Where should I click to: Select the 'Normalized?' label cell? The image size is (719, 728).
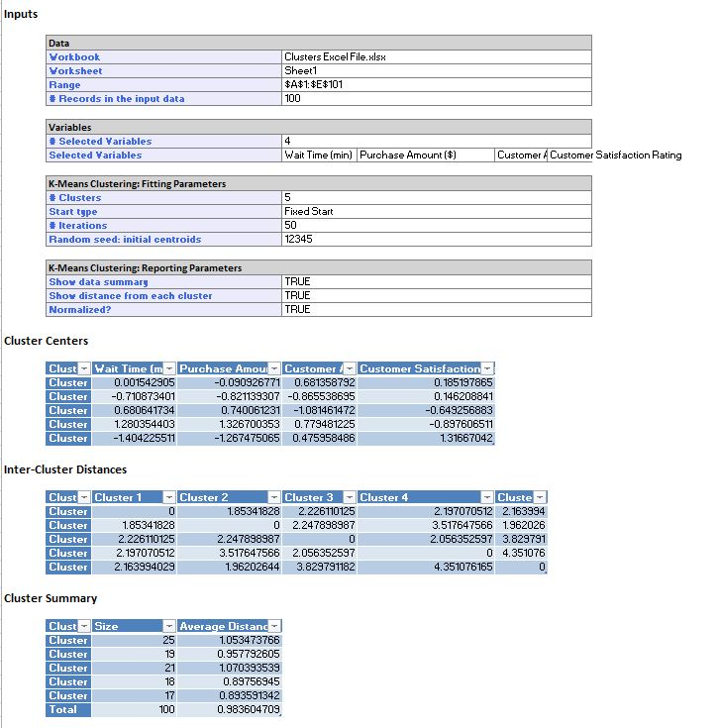click(x=163, y=310)
